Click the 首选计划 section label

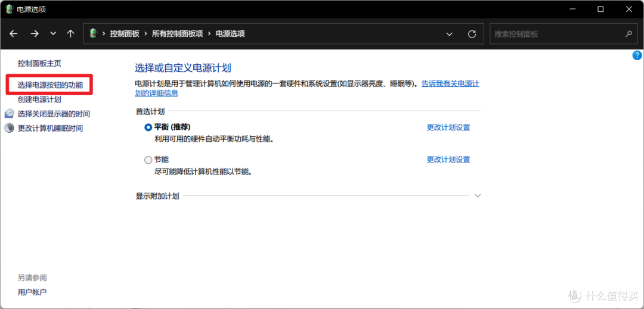click(x=150, y=111)
